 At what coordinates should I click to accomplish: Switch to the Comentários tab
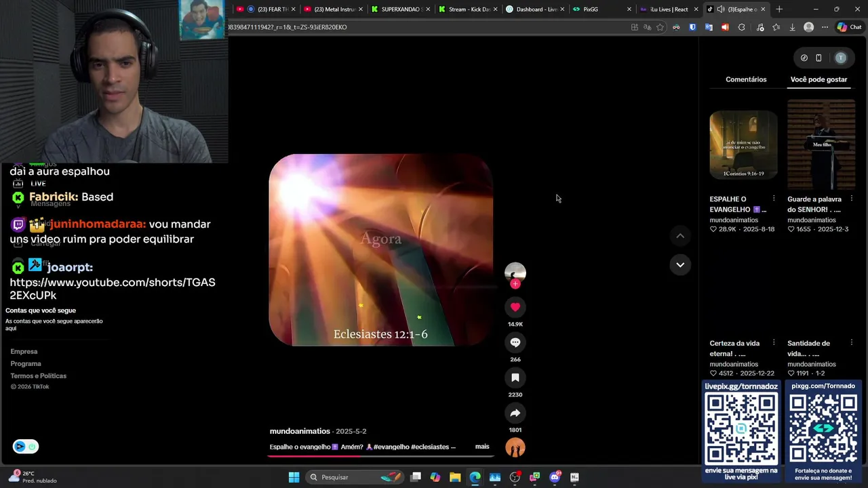pos(746,79)
